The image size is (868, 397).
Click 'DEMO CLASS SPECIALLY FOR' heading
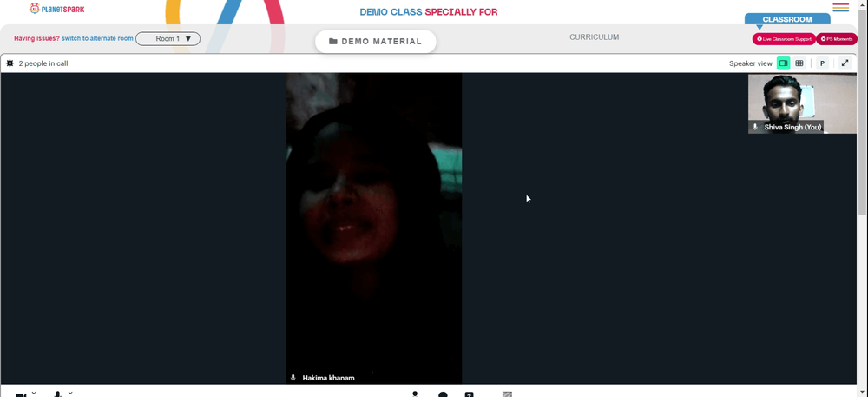[429, 11]
